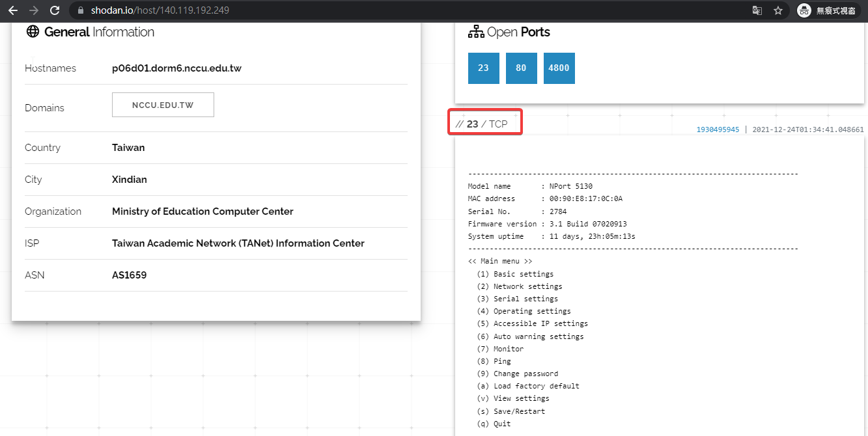Click the (7) Monitor line

[x=500, y=349]
